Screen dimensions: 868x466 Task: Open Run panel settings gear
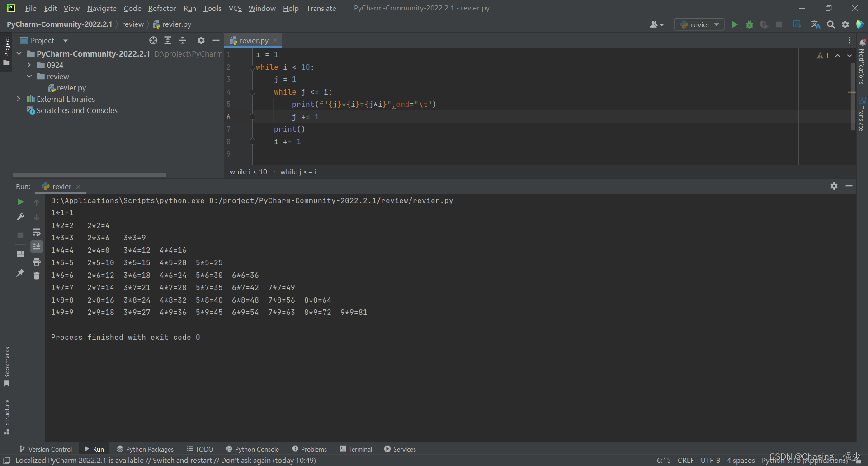click(x=834, y=186)
